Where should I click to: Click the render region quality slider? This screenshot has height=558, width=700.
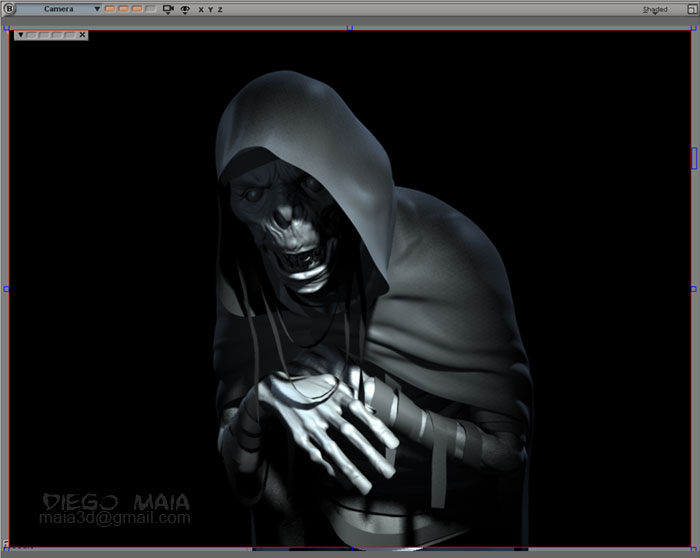[x=694, y=158]
